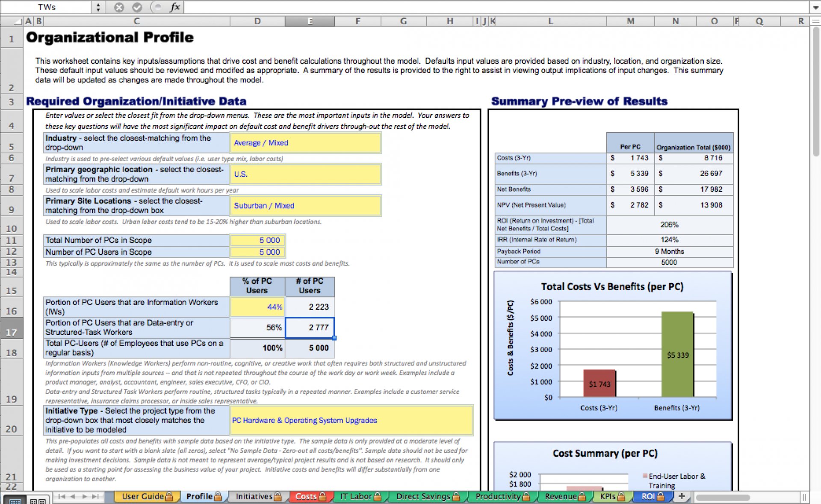Select the 2 223 PC users cell
Image resolution: width=821 pixels, height=504 pixels.
pyautogui.click(x=310, y=307)
